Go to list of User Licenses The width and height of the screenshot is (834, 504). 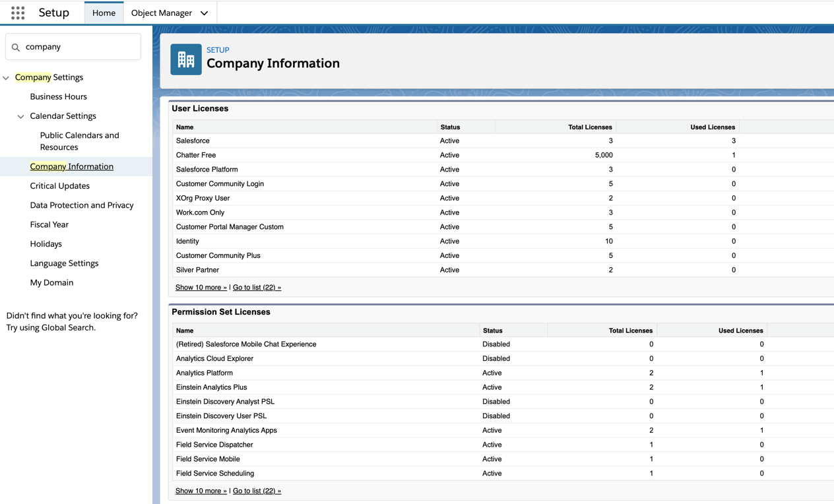[x=257, y=288]
